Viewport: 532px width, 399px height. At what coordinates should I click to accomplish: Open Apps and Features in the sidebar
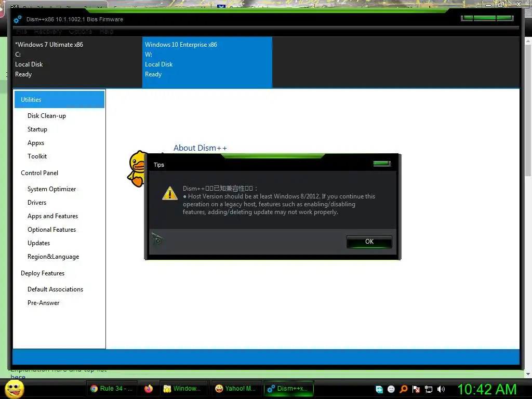click(x=52, y=216)
